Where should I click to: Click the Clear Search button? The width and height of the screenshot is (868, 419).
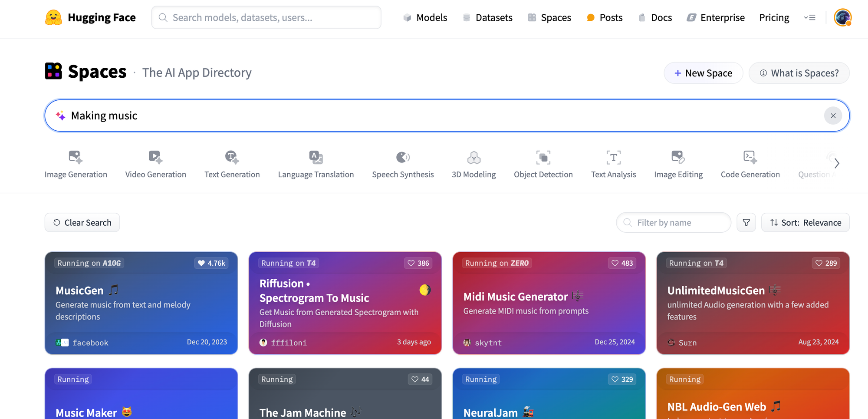pos(82,222)
